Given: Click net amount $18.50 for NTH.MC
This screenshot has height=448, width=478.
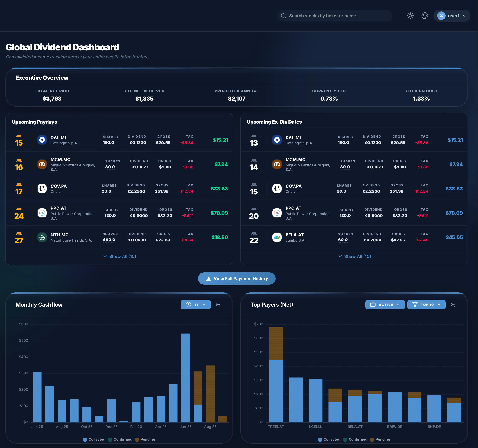Looking at the screenshot, I should pyautogui.click(x=220, y=237).
